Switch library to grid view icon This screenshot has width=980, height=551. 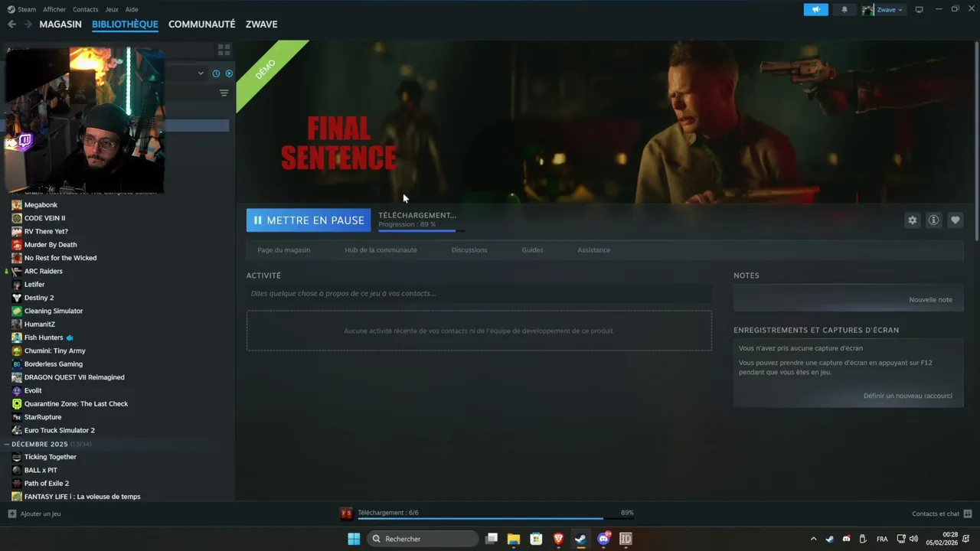224,50
